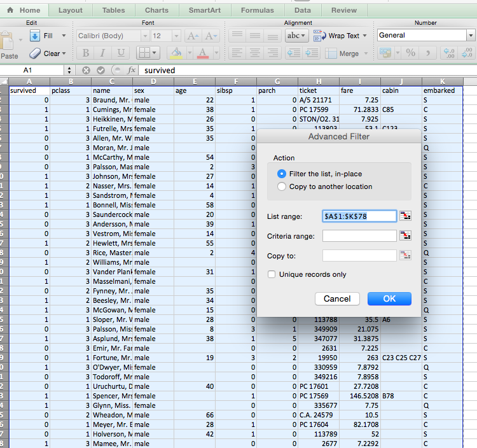
Task: Align text right
Action: [273, 53]
